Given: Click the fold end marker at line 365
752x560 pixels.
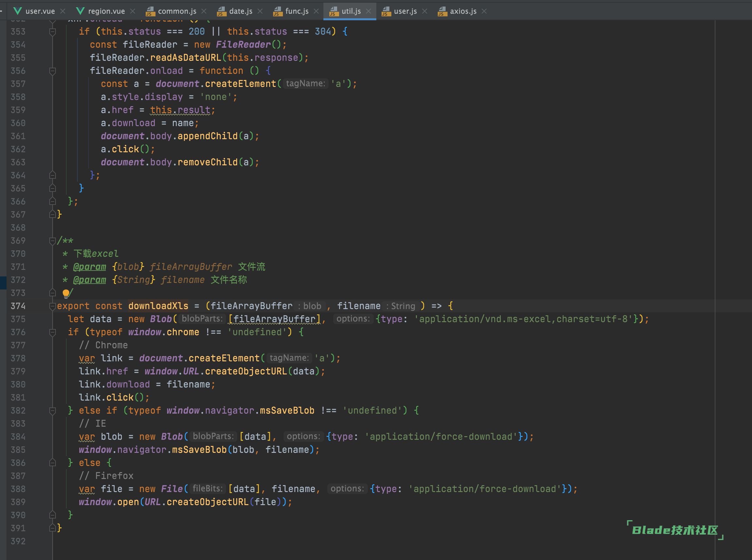Looking at the screenshot, I should 53,188.
